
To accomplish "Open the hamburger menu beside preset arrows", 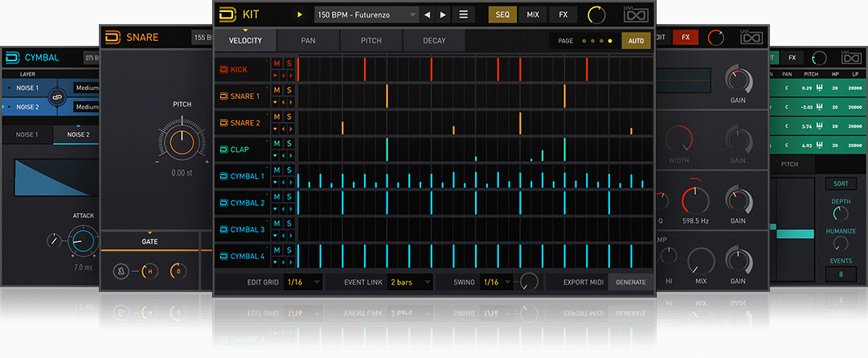I will tap(464, 14).
